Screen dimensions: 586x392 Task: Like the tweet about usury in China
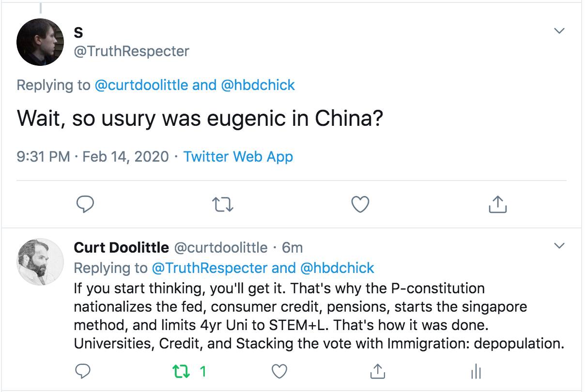point(360,205)
